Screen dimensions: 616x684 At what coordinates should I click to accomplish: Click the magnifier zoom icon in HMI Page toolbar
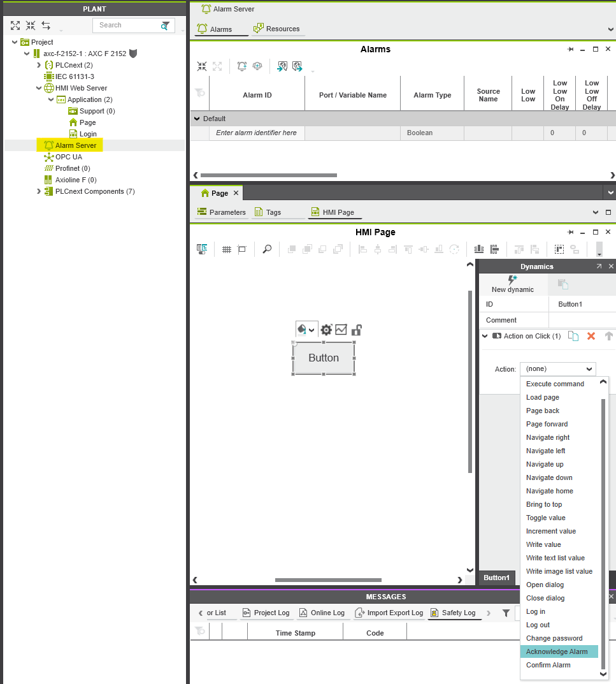[267, 249]
